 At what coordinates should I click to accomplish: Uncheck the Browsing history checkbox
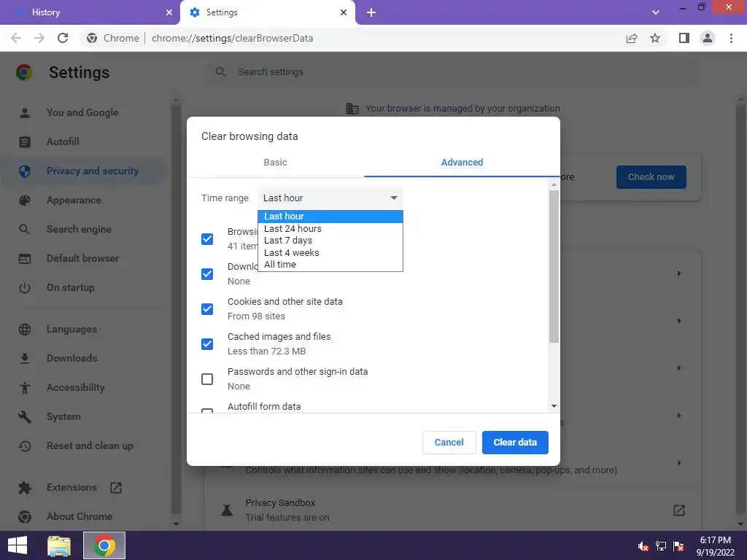click(x=207, y=239)
